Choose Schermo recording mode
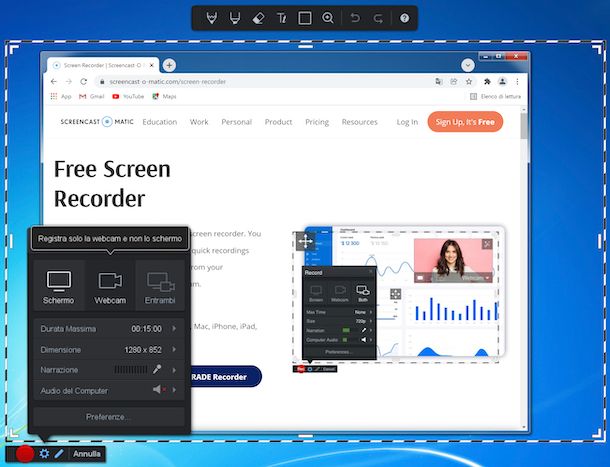 (59, 286)
